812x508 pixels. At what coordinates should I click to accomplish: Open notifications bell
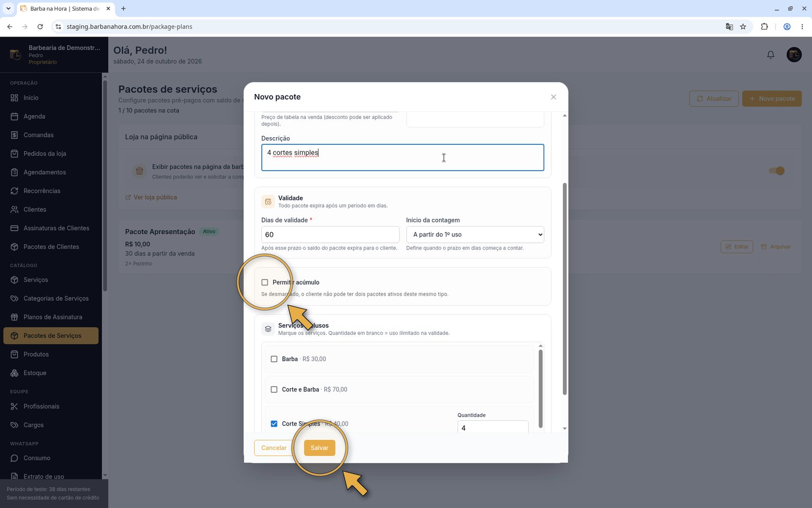pyautogui.click(x=770, y=54)
